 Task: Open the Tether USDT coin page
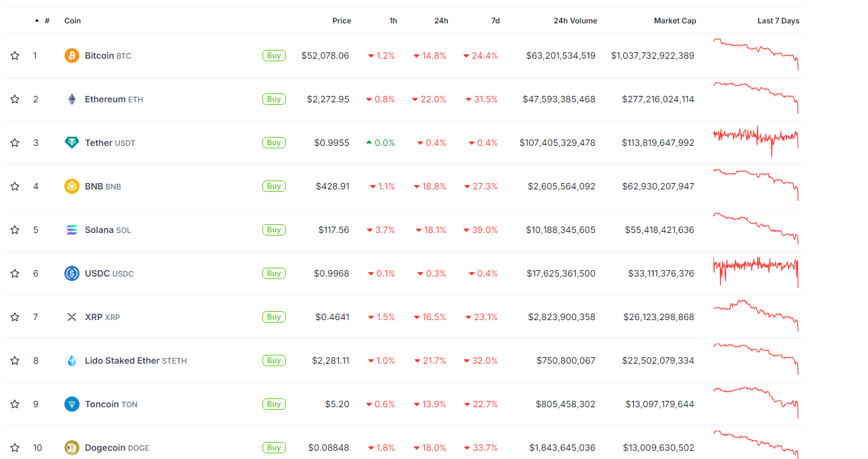[x=110, y=143]
